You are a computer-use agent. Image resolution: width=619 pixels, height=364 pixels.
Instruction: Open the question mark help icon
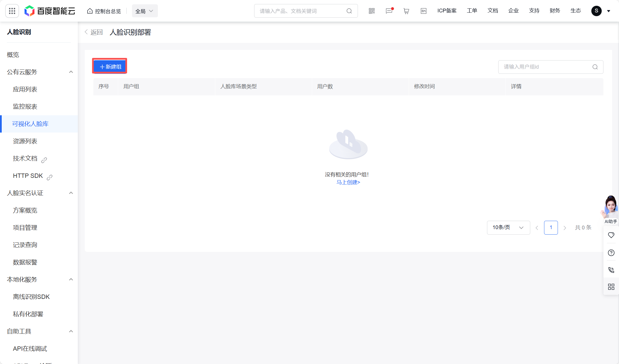(611, 253)
